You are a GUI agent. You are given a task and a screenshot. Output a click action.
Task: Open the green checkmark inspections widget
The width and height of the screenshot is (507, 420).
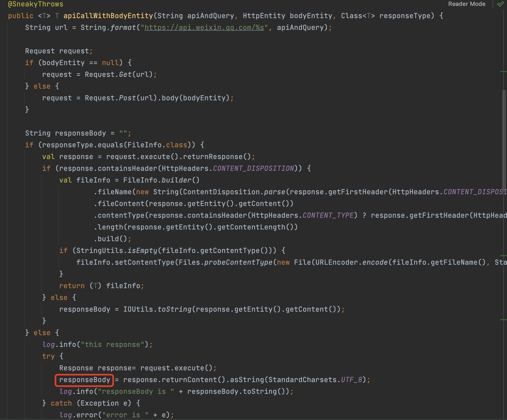[x=500, y=4]
